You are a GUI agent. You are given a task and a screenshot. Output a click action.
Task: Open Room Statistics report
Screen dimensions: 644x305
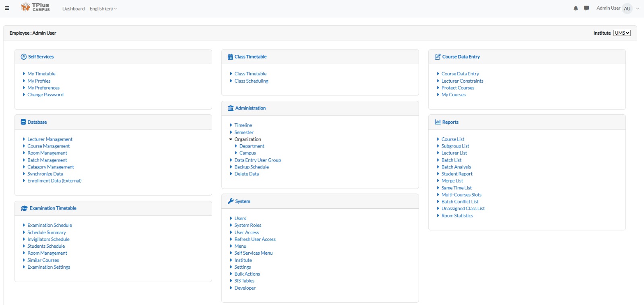click(457, 216)
